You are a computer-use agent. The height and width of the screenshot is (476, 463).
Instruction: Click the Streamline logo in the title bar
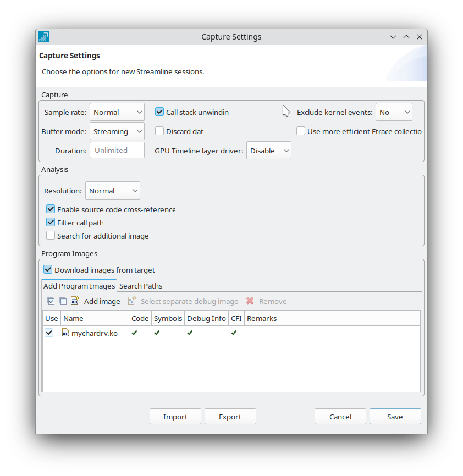pos(43,37)
